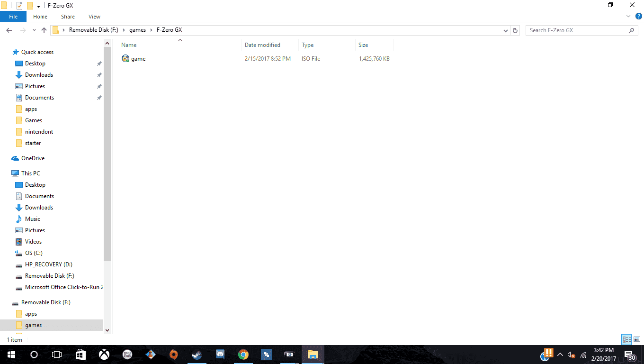644x364 pixels.
Task: Switch to the Share ribbon tab
Action: coord(68,17)
